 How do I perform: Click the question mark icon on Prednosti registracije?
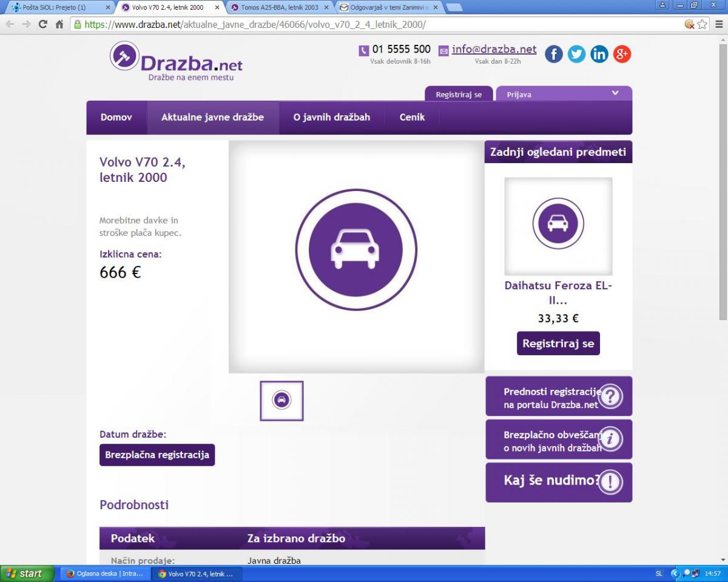click(x=610, y=396)
